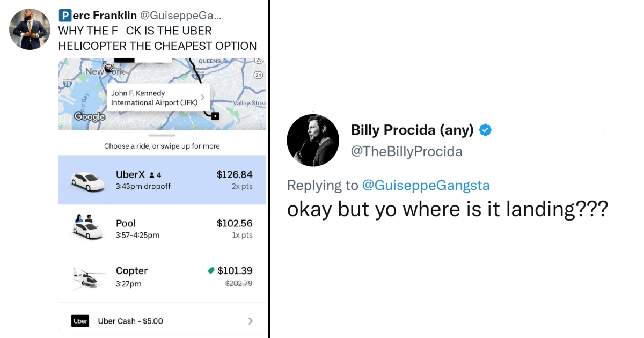Click the Pool shared car icon
Viewport: 644px width, 338px height.
[87, 227]
